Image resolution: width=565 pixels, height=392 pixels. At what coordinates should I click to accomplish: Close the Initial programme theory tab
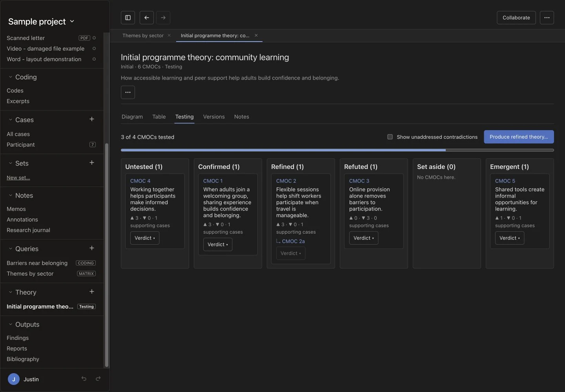pyautogui.click(x=256, y=35)
